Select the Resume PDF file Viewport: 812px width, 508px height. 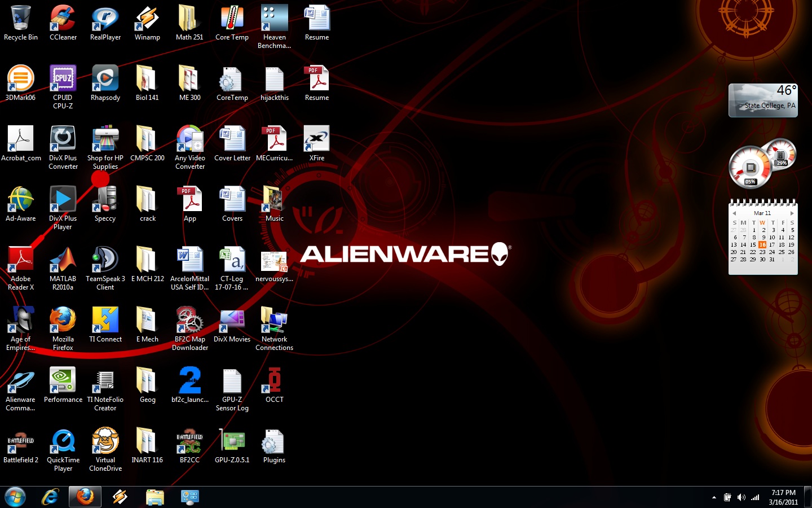(x=317, y=83)
